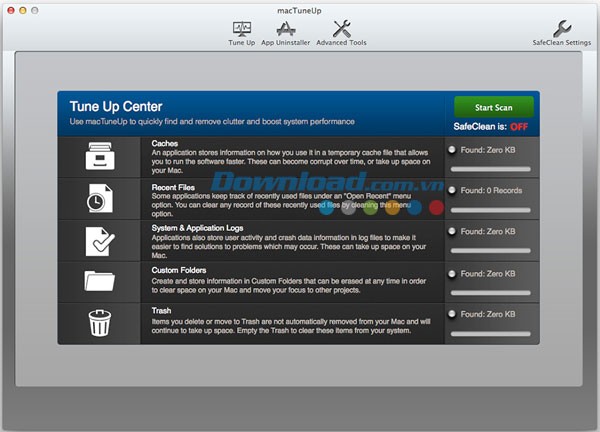Click the Custom Folders folder icon

pyautogui.click(x=99, y=283)
